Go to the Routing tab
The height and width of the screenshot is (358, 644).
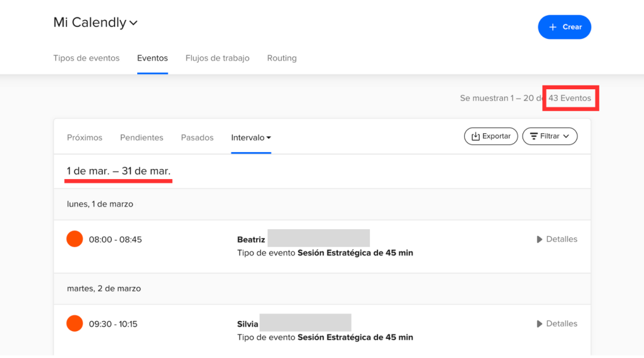pos(281,58)
